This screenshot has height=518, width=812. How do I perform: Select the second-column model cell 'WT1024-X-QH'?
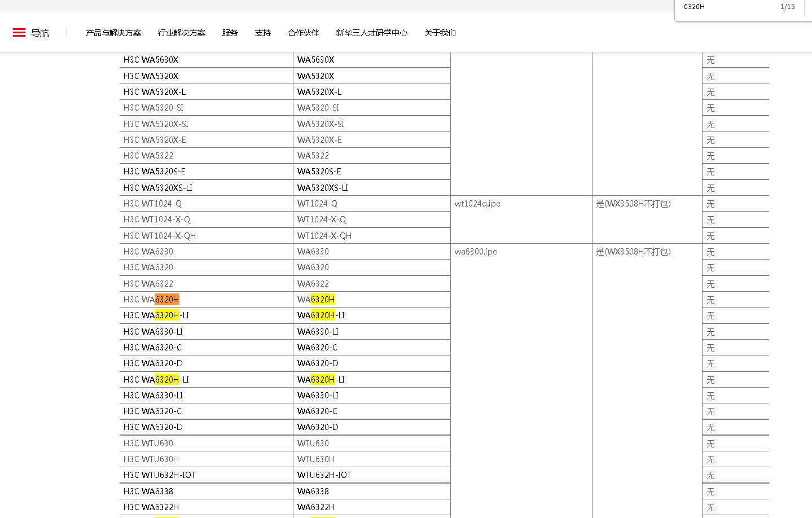pyautogui.click(x=324, y=236)
